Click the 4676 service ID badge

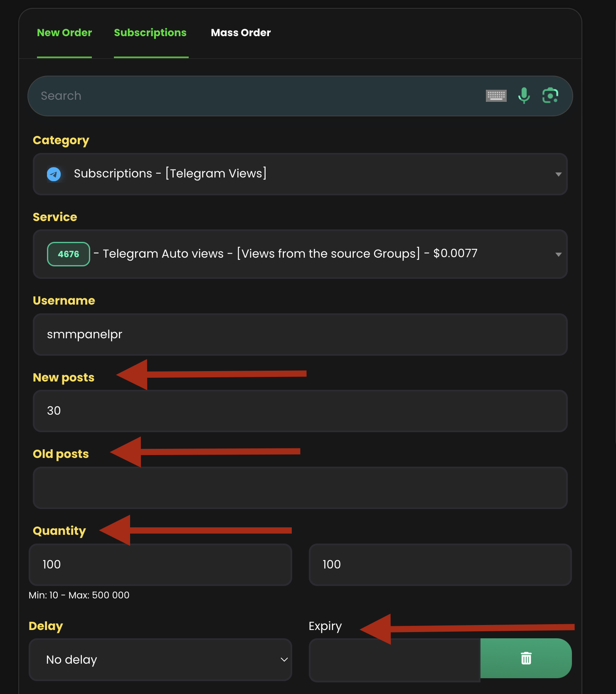point(69,254)
